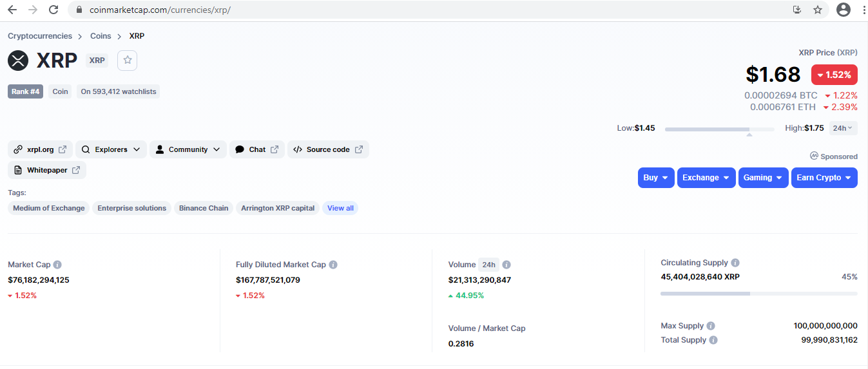Click the person icon on Community
Image resolution: width=868 pixels, height=369 pixels.
pyautogui.click(x=160, y=149)
